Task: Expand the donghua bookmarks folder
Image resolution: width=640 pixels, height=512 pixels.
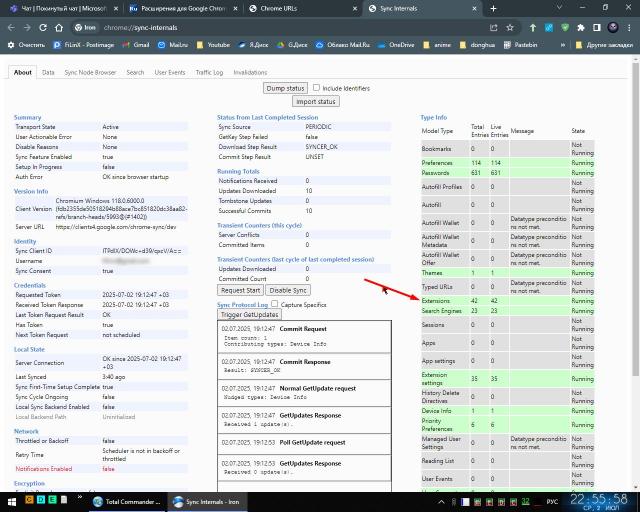Action: (x=477, y=45)
